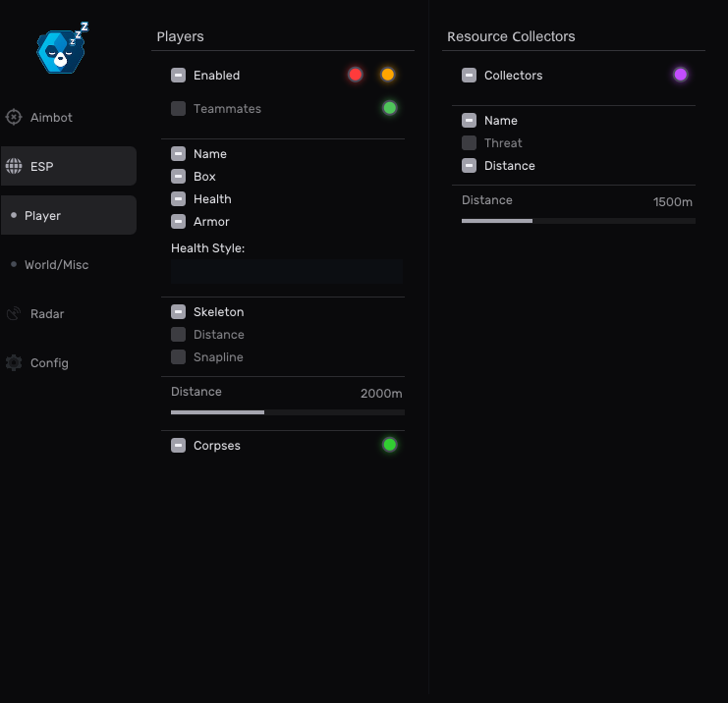Image resolution: width=728 pixels, height=703 pixels.
Task: Click the Resource Collectors Distance slider
Action: 532,221
